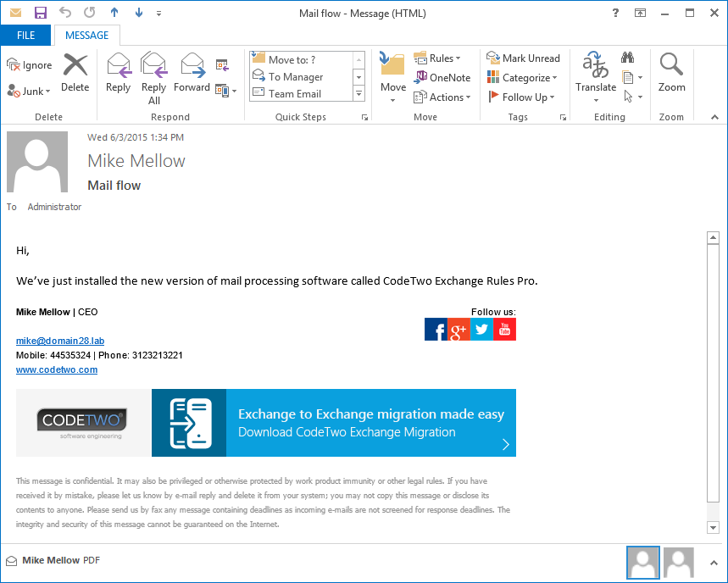This screenshot has height=583, width=728.
Task: Select the second people pane contact photo
Action: coord(679,563)
